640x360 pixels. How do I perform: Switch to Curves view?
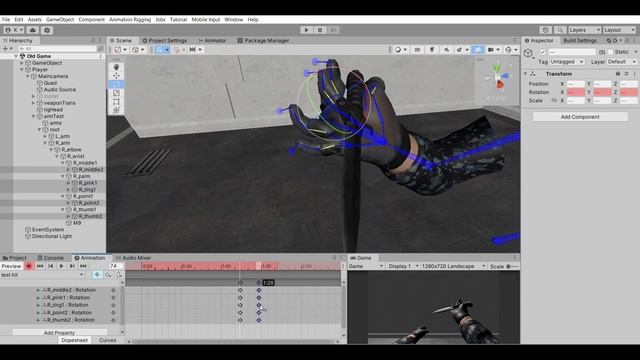(x=108, y=340)
